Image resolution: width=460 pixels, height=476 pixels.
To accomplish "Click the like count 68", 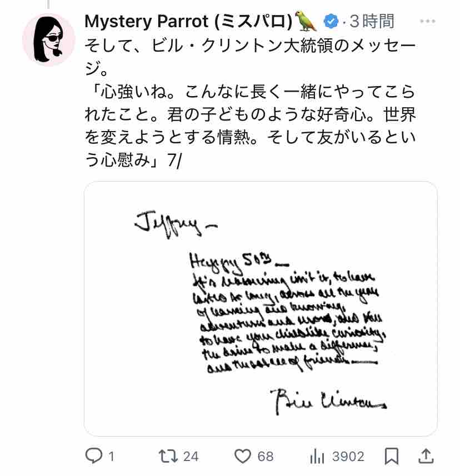I will coord(266,457).
